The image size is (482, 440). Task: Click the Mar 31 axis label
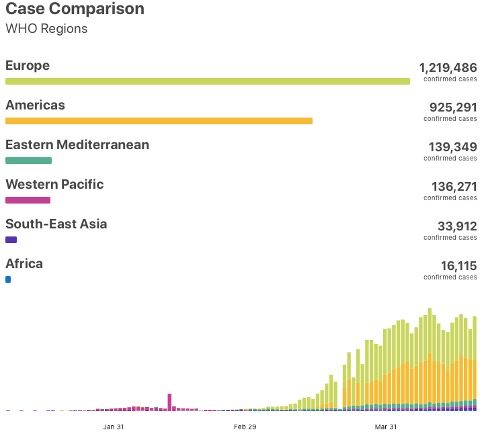386,427
